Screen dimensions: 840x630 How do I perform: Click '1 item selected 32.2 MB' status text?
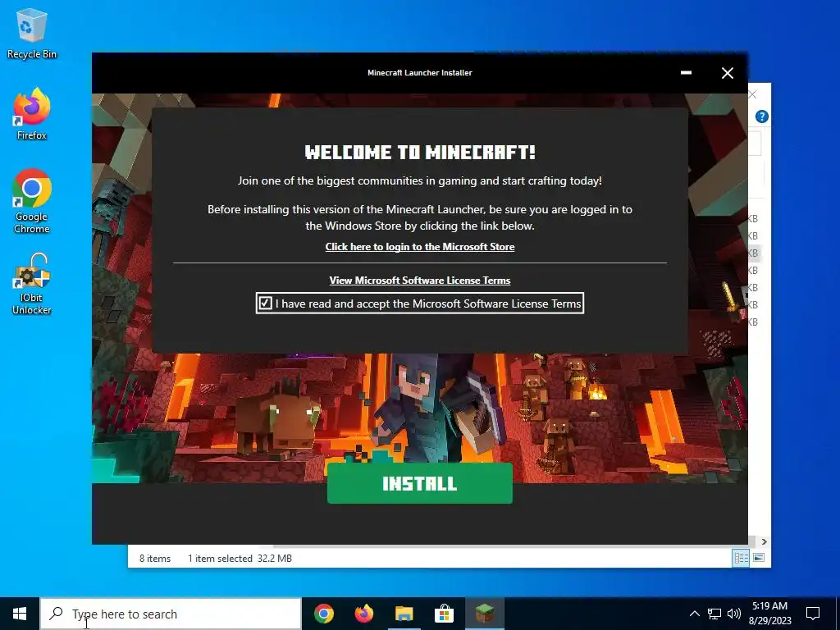coord(240,558)
